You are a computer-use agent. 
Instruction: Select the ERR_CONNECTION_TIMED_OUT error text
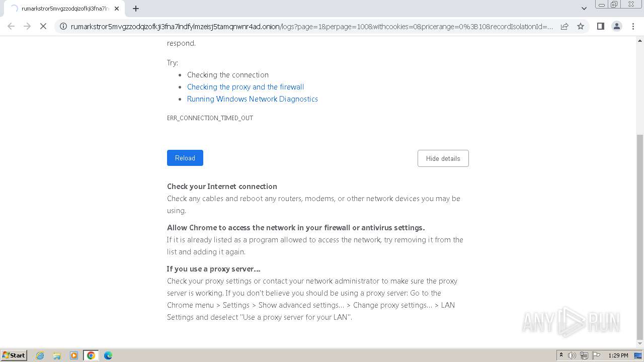(210, 118)
